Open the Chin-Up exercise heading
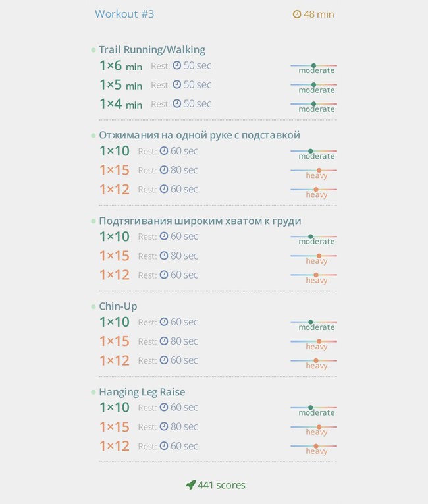The height and width of the screenshot is (504, 428). [118, 306]
